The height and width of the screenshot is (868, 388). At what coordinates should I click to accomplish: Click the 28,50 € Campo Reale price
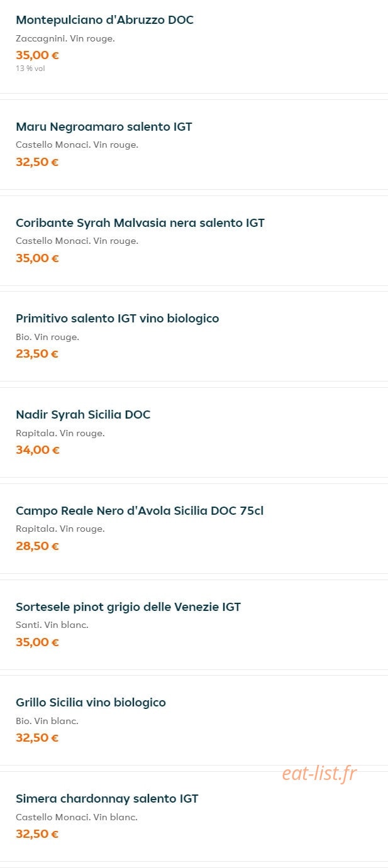(37, 546)
